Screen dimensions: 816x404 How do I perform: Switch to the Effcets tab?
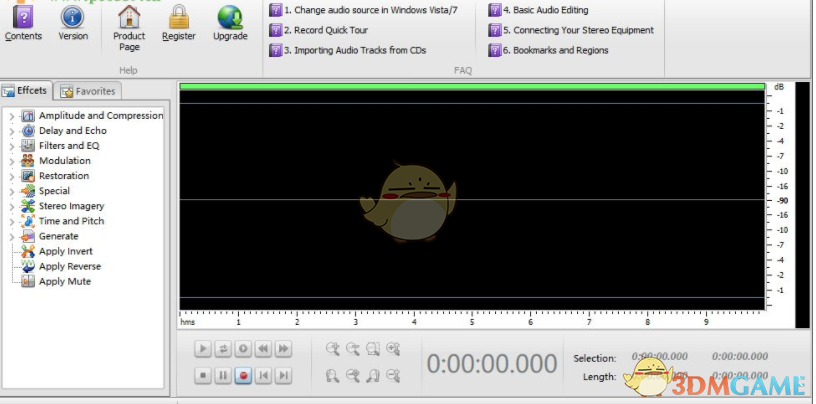[26, 91]
